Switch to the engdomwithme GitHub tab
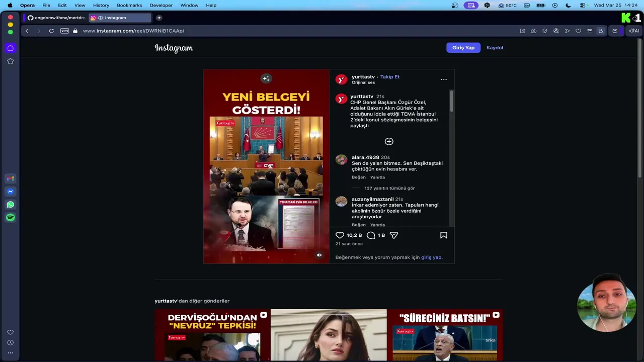Image resolution: width=644 pixels, height=362 pixels. [55, 18]
